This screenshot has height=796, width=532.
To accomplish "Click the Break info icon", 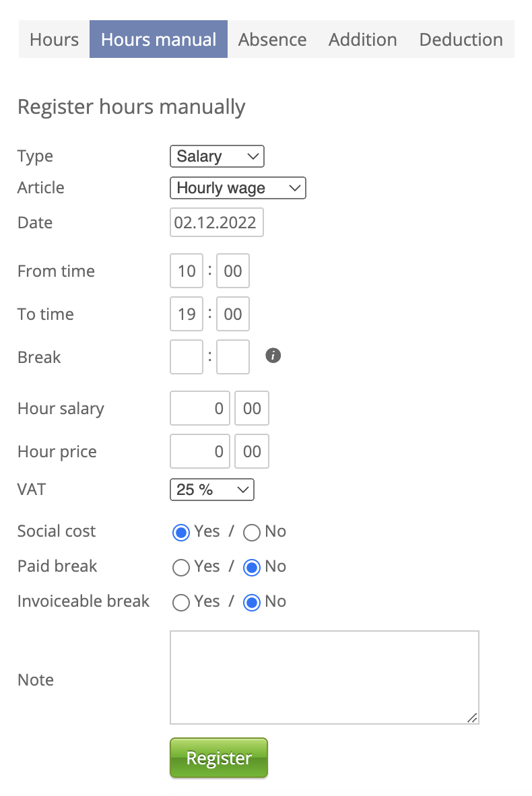I will pos(273,356).
